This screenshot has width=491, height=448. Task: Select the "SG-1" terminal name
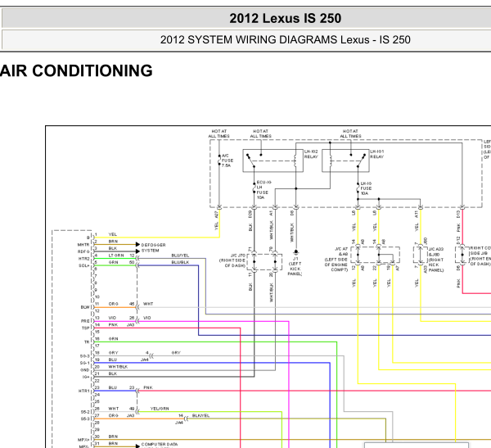point(84,363)
